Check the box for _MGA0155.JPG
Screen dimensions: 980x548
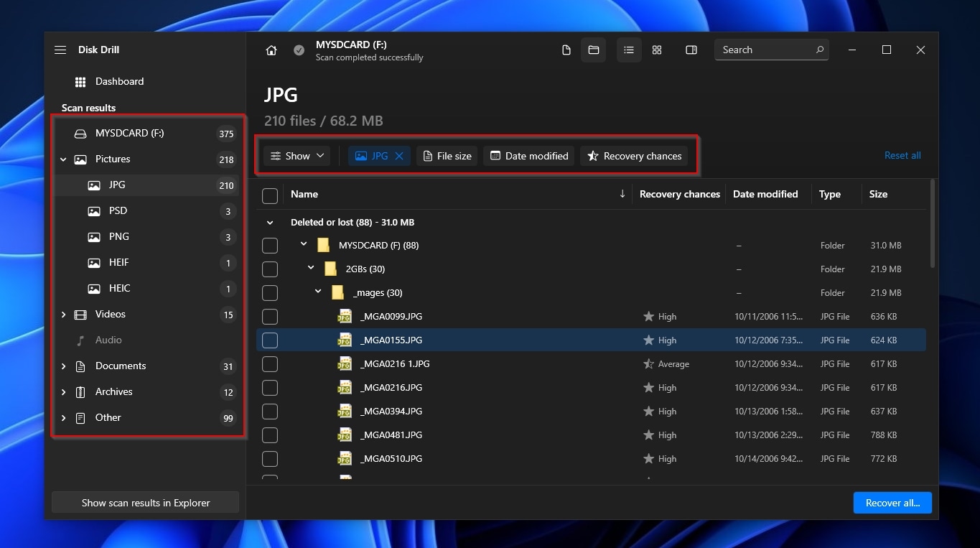tap(270, 340)
